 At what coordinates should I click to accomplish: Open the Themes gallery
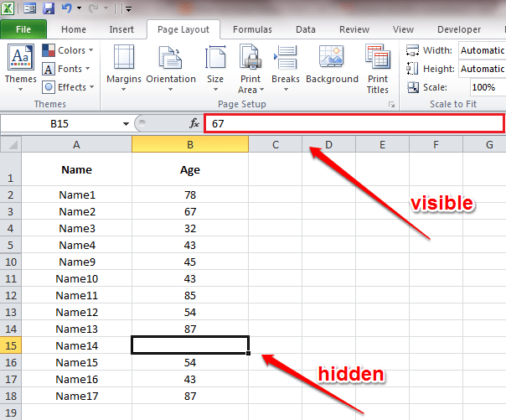point(20,65)
